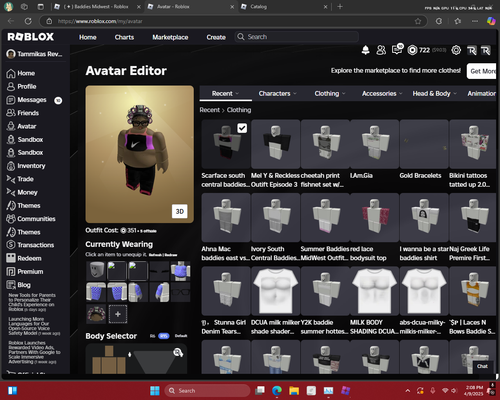Open the settings gear icon in header

456,50
